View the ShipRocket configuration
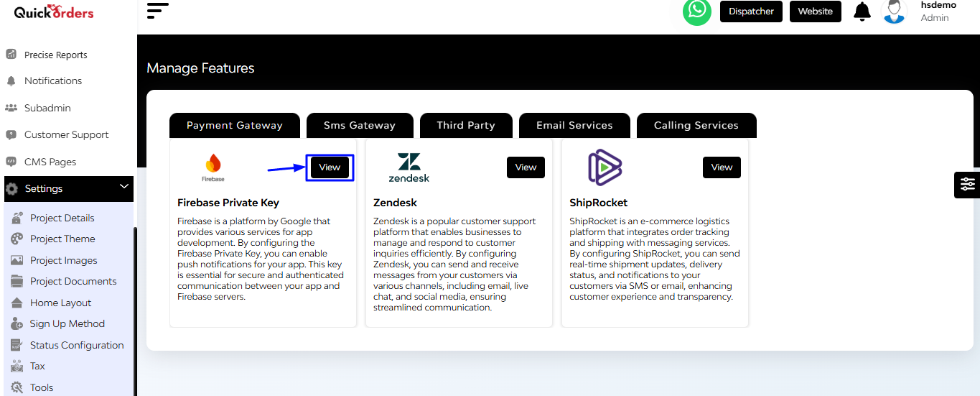Image resolution: width=980 pixels, height=396 pixels. pos(722,167)
